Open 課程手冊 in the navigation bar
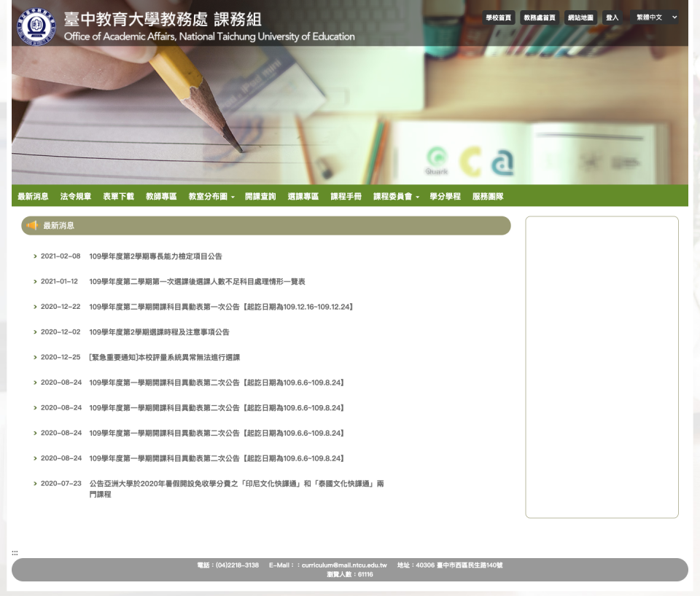 [x=346, y=197]
